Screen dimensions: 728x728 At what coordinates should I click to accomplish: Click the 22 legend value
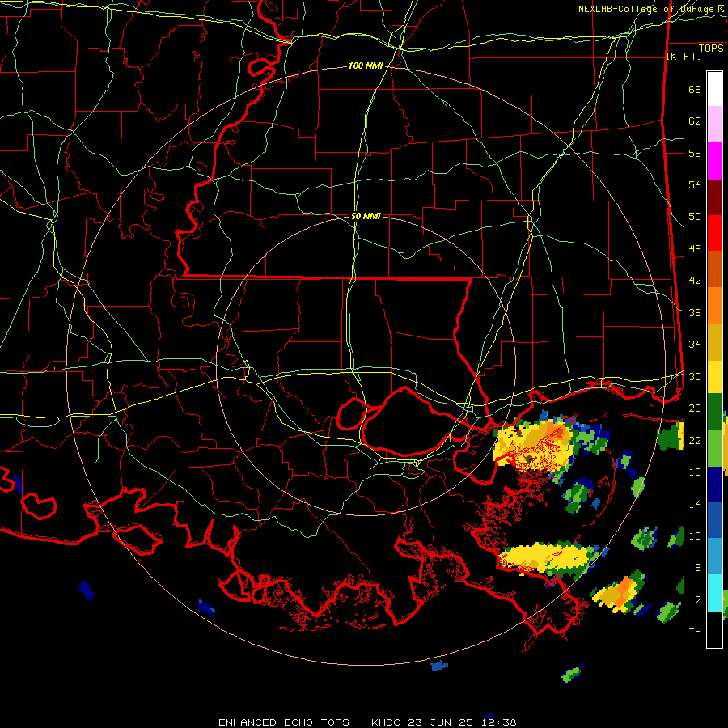click(x=695, y=440)
